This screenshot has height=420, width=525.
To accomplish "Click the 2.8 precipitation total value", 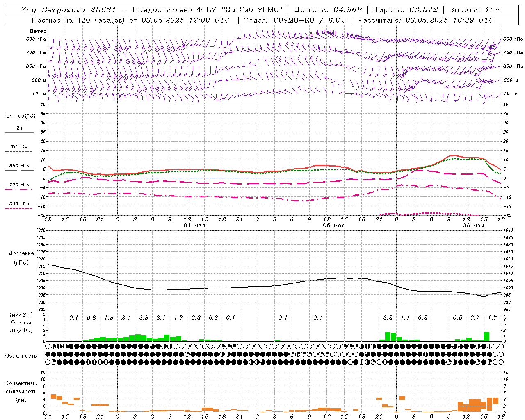I will 143,317.
